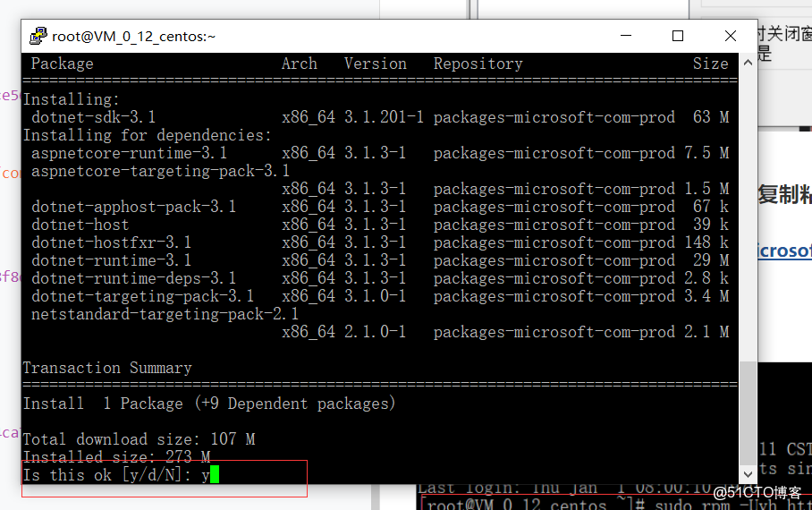Click the terminal scrollbar down arrow
This screenshot has width=812, height=510.
(748, 473)
